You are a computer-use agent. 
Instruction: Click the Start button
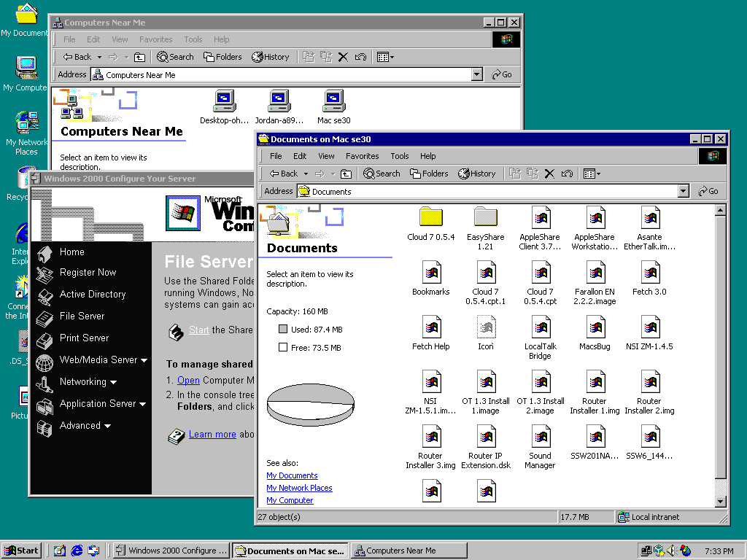tap(21, 551)
